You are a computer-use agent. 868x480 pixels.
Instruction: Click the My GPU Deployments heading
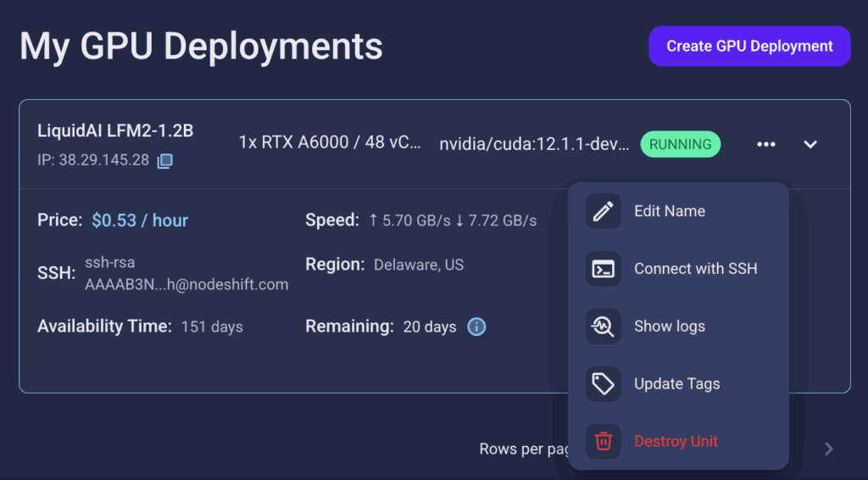click(201, 46)
